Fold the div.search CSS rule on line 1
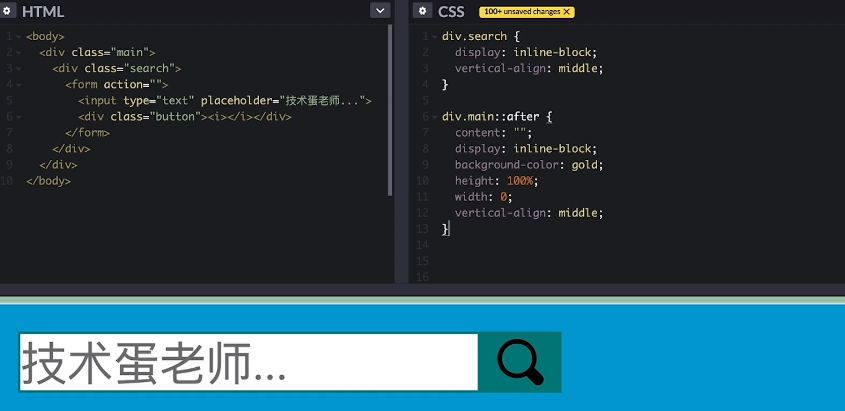 pyautogui.click(x=434, y=37)
